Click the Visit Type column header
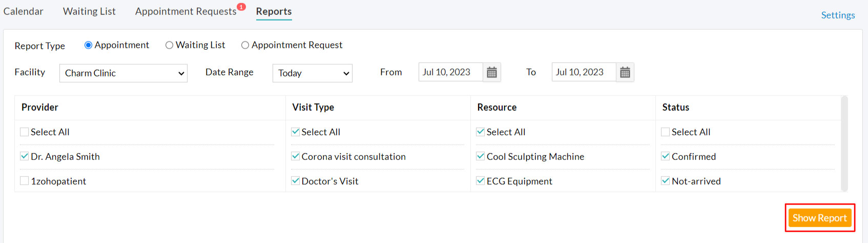The height and width of the screenshot is (243, 868). (x=313, y=107)
